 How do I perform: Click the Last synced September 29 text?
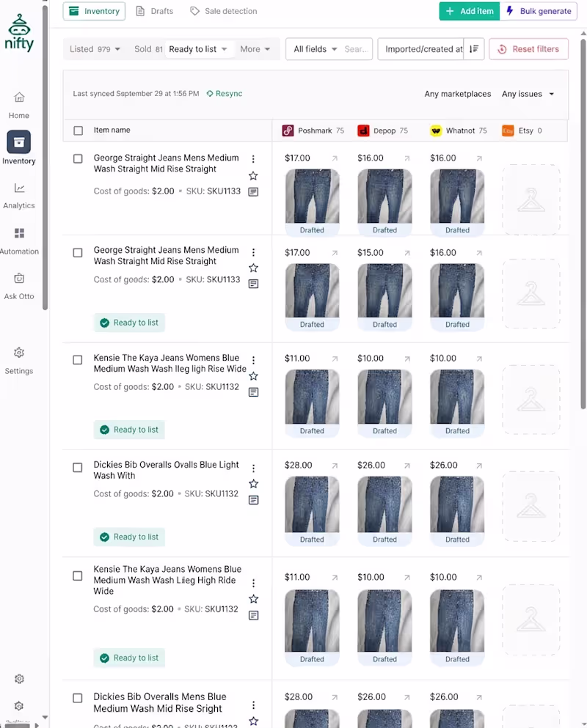136,93
